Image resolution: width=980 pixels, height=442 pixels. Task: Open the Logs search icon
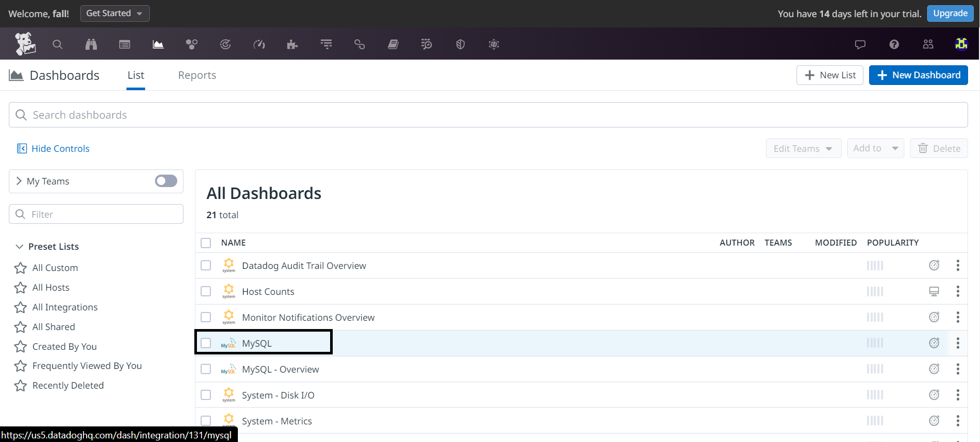[427, 45]
